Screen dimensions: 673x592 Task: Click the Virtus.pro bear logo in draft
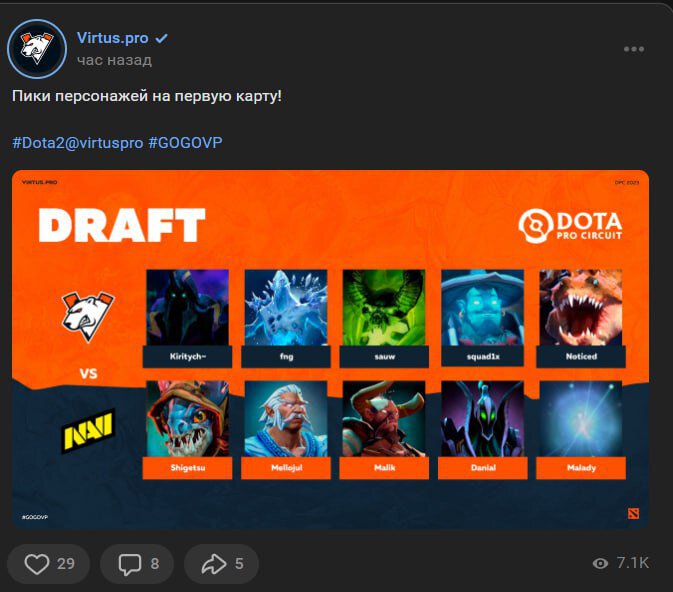(x=88, y=316)
